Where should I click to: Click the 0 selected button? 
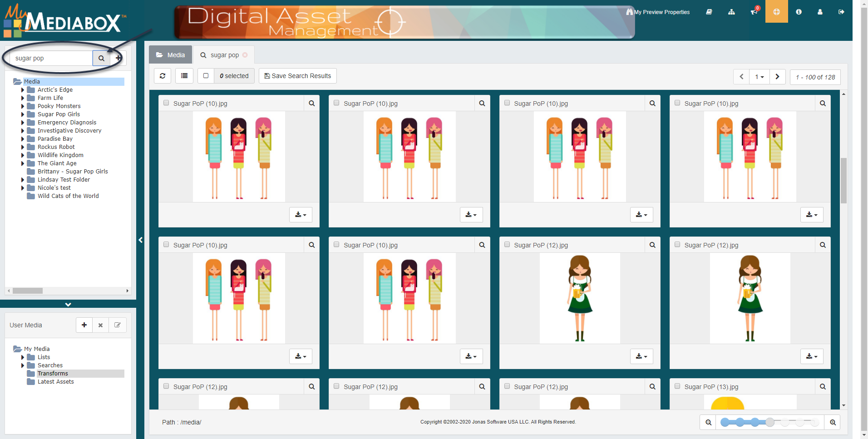pos(234,76)
